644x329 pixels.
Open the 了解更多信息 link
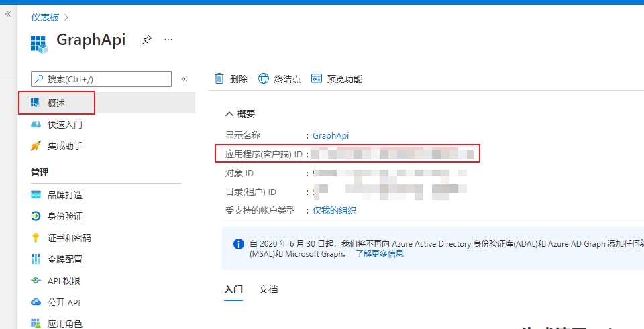(380, 253)
